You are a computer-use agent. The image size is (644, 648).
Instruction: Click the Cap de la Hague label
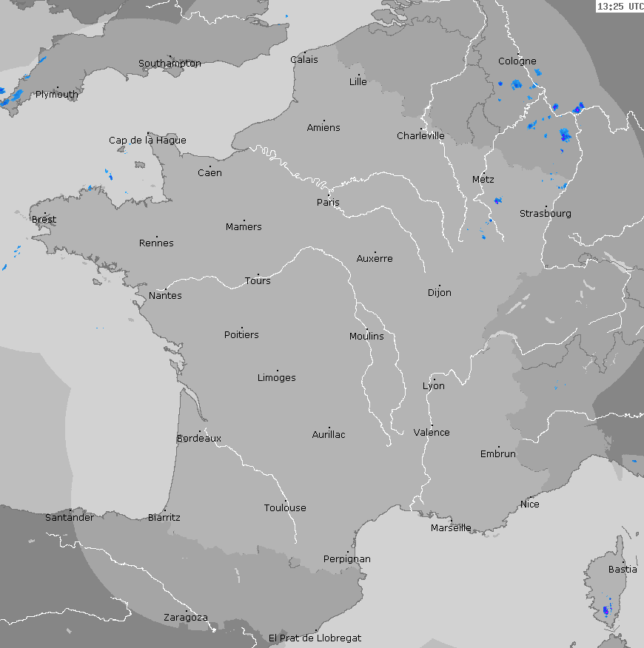coord(147,141)
